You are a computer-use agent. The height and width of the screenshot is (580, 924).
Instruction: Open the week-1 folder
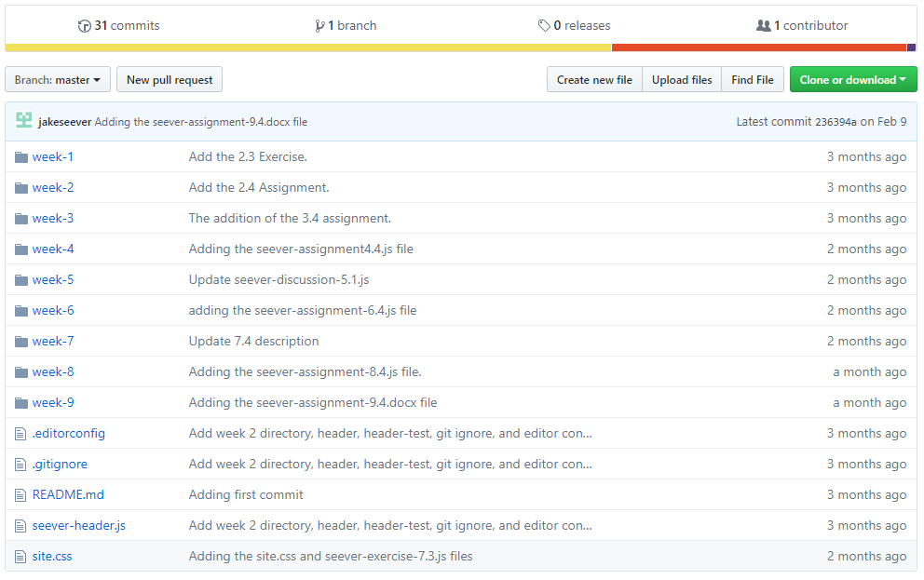tap(53, 156)
